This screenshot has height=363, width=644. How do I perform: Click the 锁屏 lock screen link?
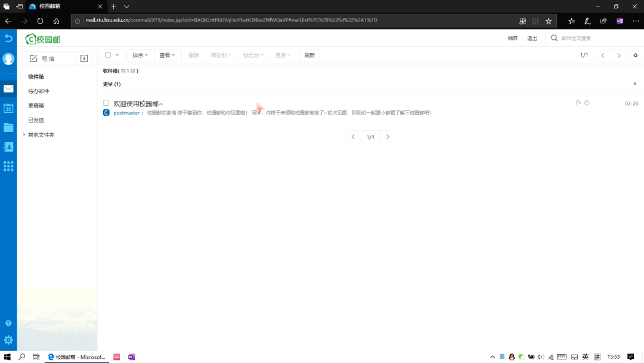click(513, 38)
